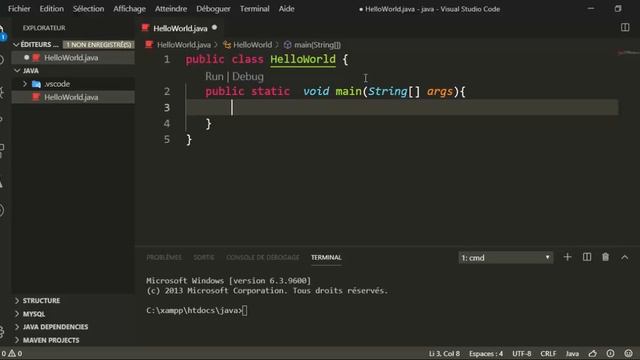The width and height of the screenshot is (640, 360).
Task: Click the main(String[]) method breadcrumb
Action: pyautogui.click(x=317, y=45)
